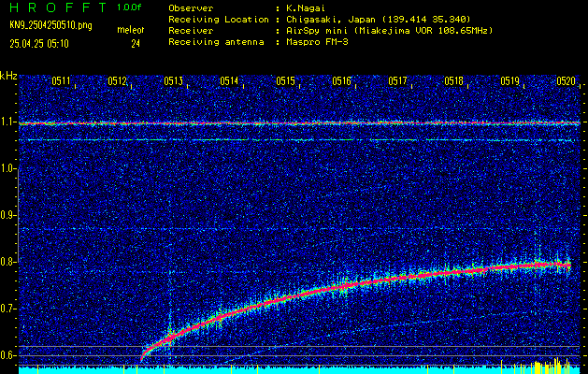This screenshot has width=588, height=374.
Task: Click the 0519 time marker
Action: [x=509, y=80]
